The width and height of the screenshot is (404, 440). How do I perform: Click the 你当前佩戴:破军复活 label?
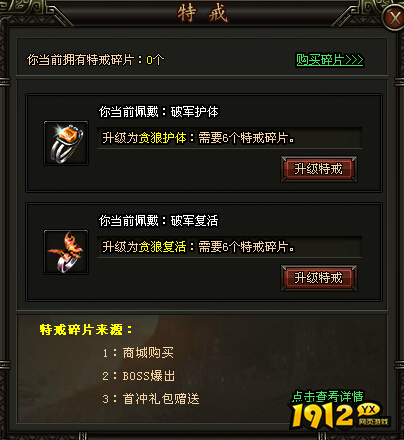coord(158,221)
